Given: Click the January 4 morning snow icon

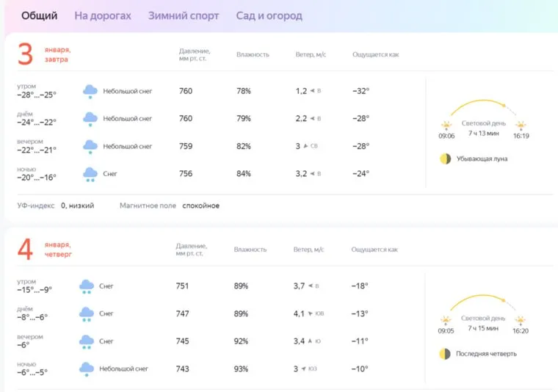Looking at the screenshot, I should pyautogui.click(x=87, y=286).
